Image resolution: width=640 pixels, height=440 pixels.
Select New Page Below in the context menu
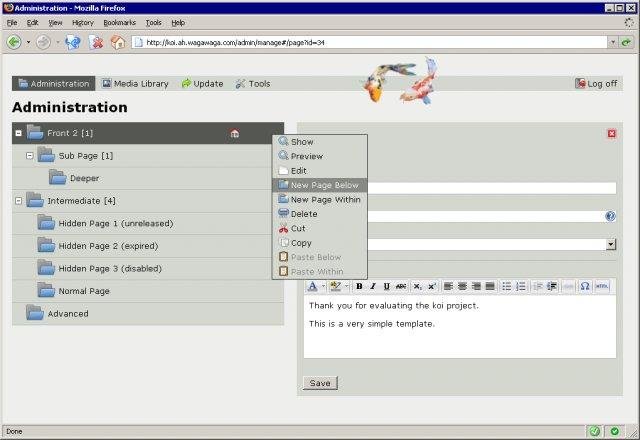[320, 185]
